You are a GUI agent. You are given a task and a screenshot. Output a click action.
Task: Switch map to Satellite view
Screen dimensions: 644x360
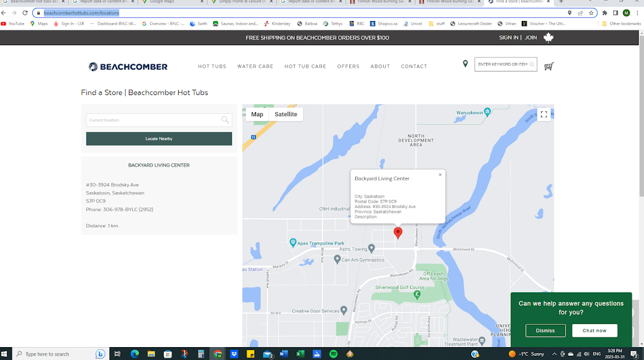(286, 114)
